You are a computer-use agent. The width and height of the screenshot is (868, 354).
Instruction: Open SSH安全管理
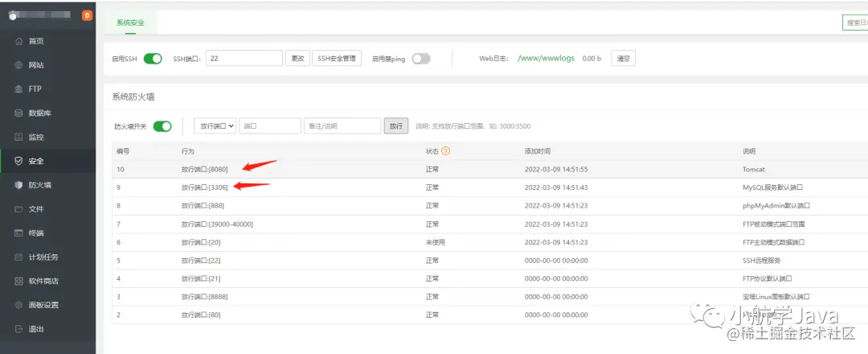[337, 58]
